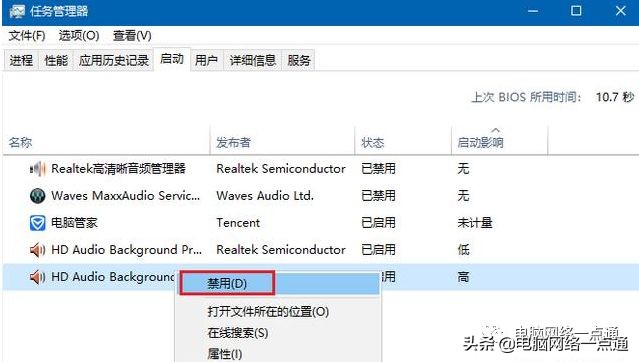Select the HD Audio Background Pr... entry

tap(126, 250)
